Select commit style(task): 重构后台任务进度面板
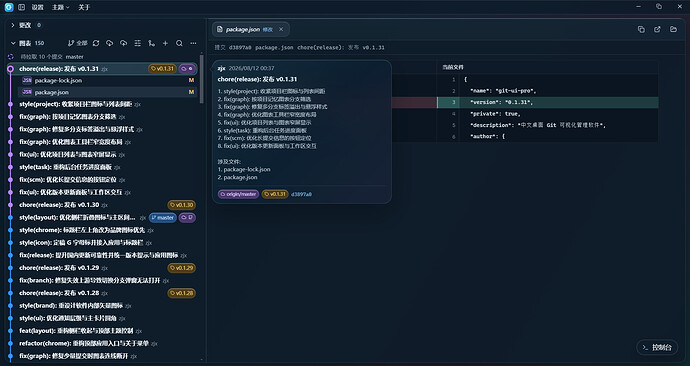Image resolution: width=690 pixels, height=366 pixels. (x=102, y=167)
